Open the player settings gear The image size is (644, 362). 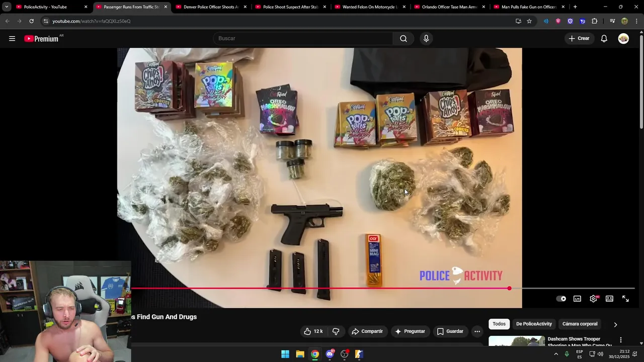(594, 299)
